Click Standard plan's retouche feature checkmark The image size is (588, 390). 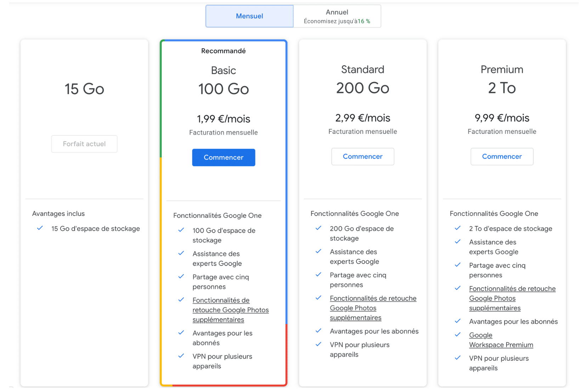[318, 298]
